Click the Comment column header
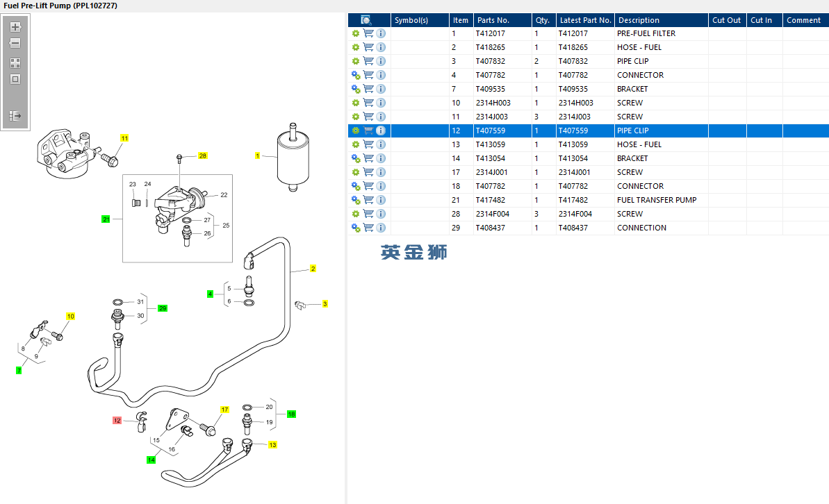Viewport: 829px width, 504px height. point(806,20)
